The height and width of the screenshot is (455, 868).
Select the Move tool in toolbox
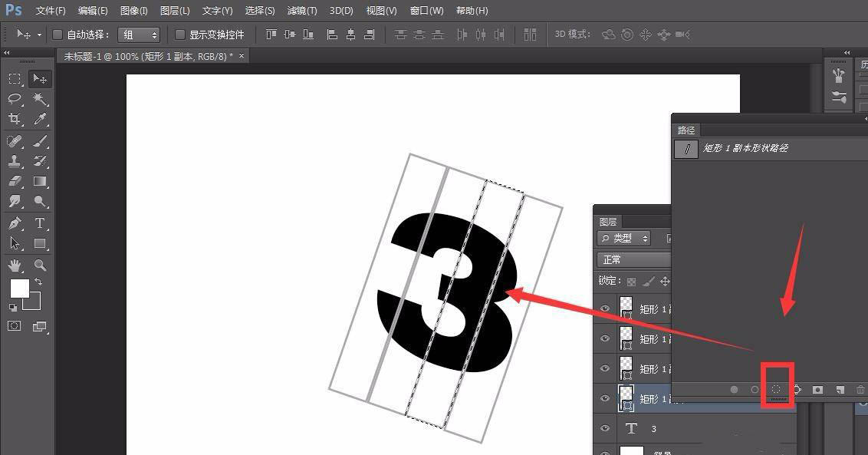tap(40, 79)
